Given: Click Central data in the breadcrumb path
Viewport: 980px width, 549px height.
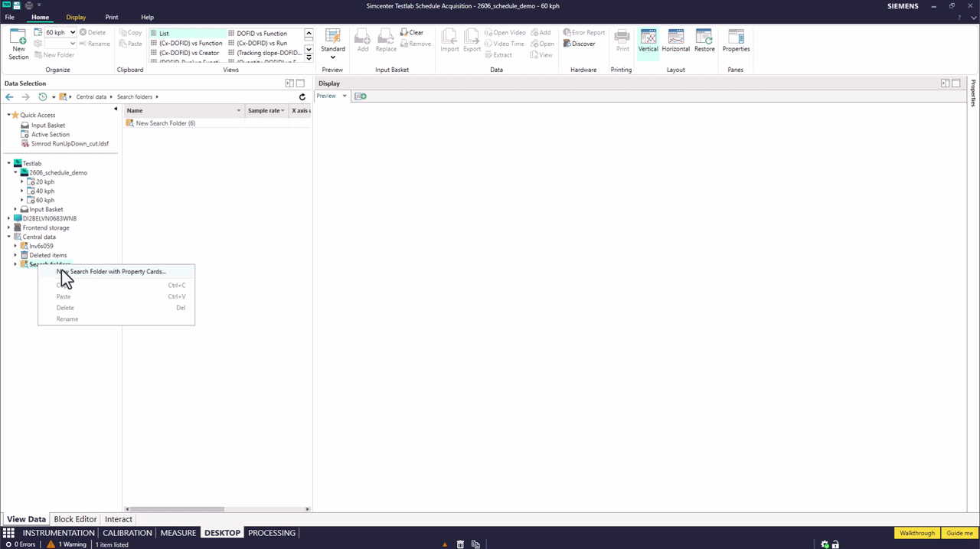Looking at the screenshot, I should [91, 97].
